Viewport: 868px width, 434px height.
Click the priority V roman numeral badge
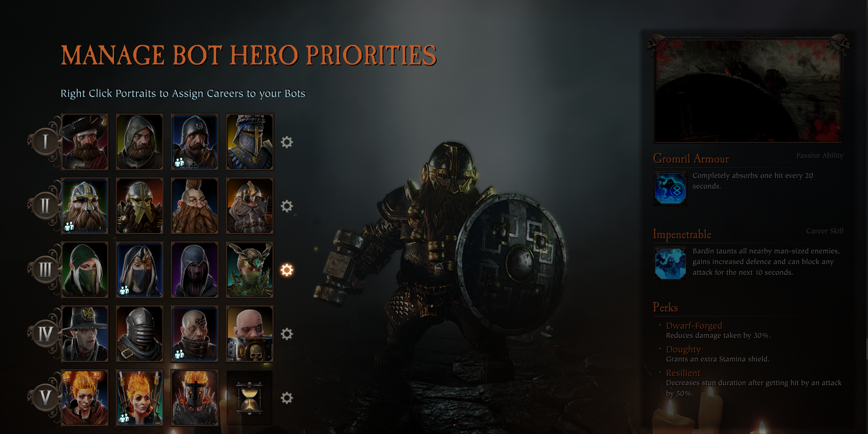(45, 398)
